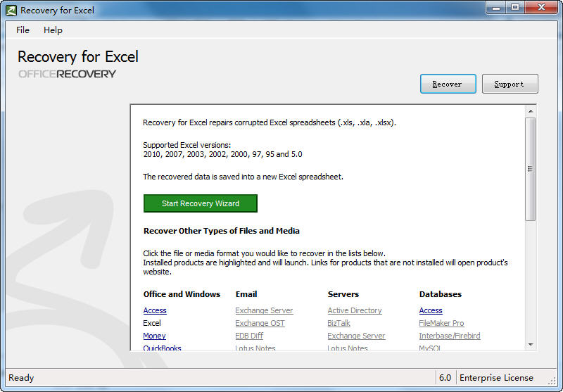Click the Recovery for Excel title bar icon
This screenshot has height=392, width=563.
coord(11,11)
